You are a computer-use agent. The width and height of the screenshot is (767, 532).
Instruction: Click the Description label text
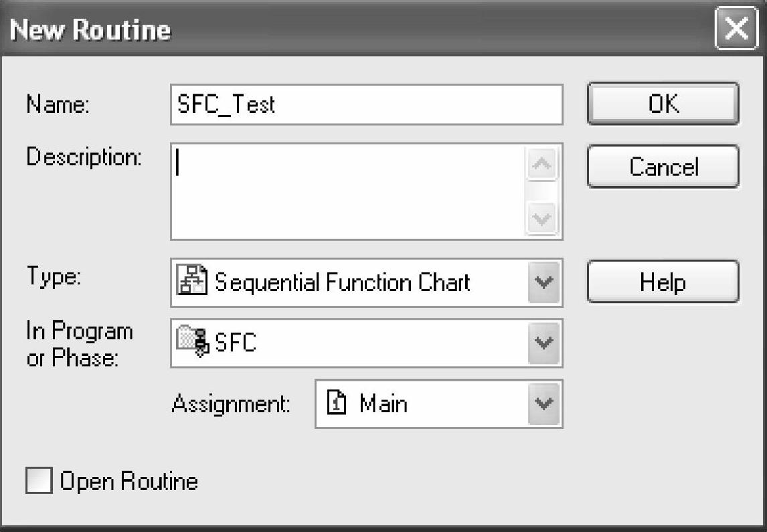pos(84,158)
